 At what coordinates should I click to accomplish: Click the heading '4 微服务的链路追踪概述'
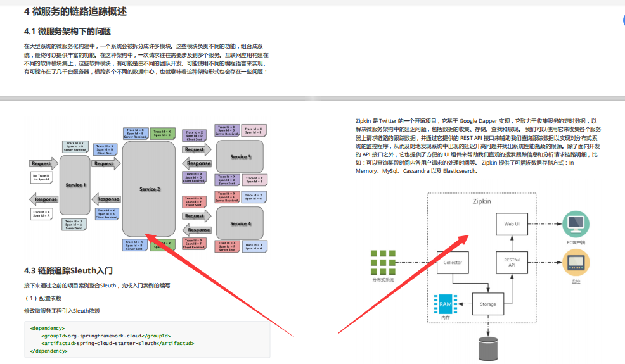(x=75, y=11)
